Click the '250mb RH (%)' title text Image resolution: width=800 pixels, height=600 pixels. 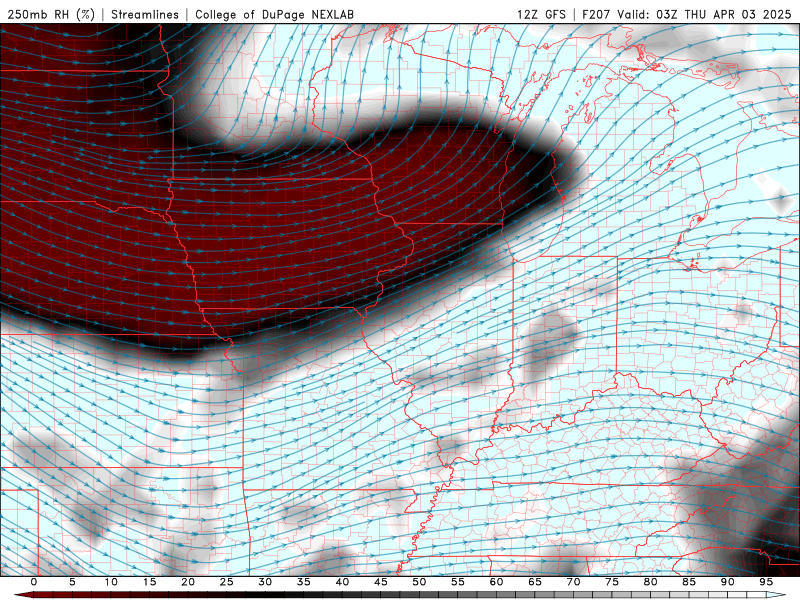[x=51, y=14]
